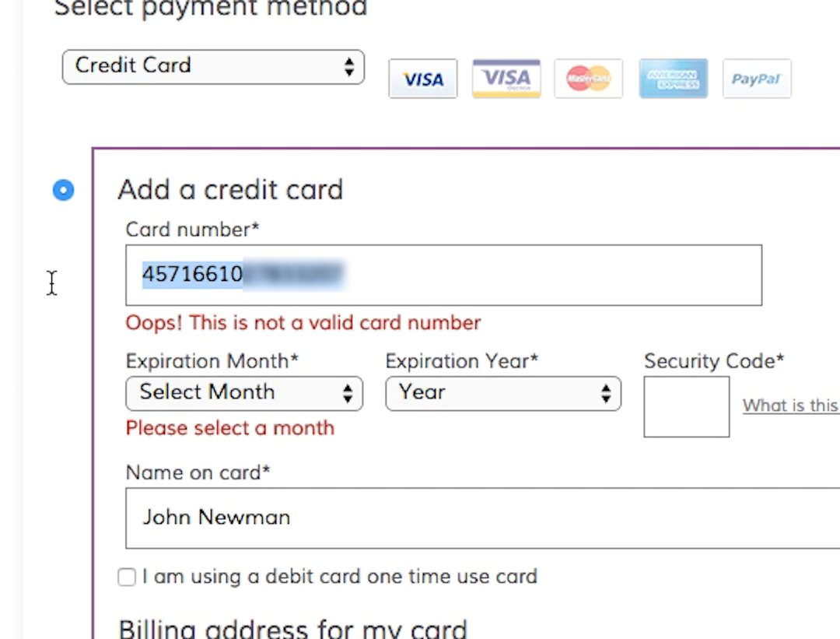Click the Expiration Month stepper arrows
Viewport: 840px width, 639px height.
pos(348,393)
